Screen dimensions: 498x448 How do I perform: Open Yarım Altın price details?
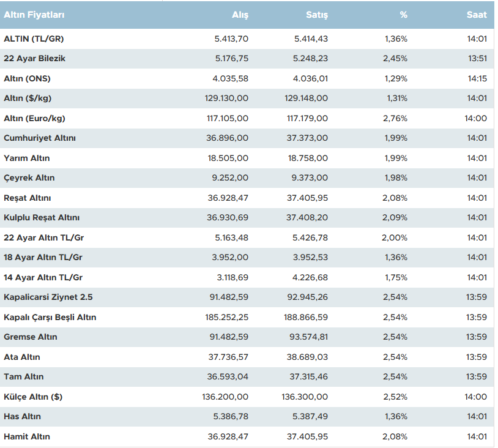coord(27,158)
